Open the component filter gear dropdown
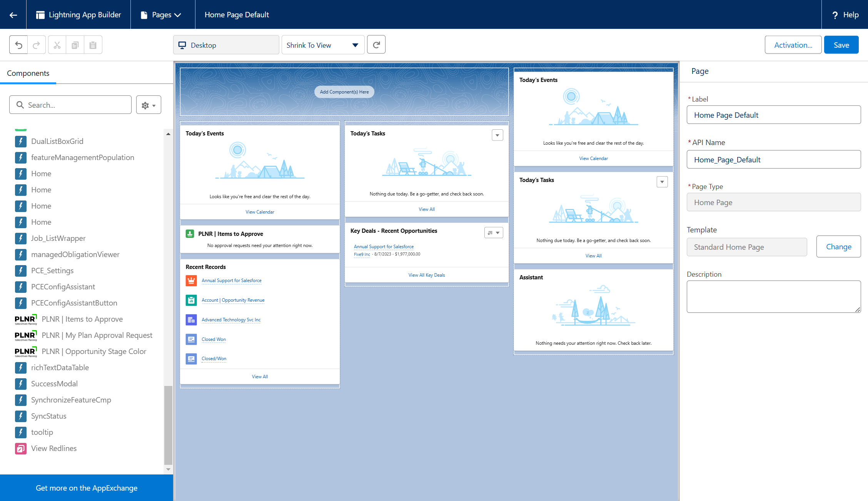This screenshot has width=868, height=501. (149, 105)
